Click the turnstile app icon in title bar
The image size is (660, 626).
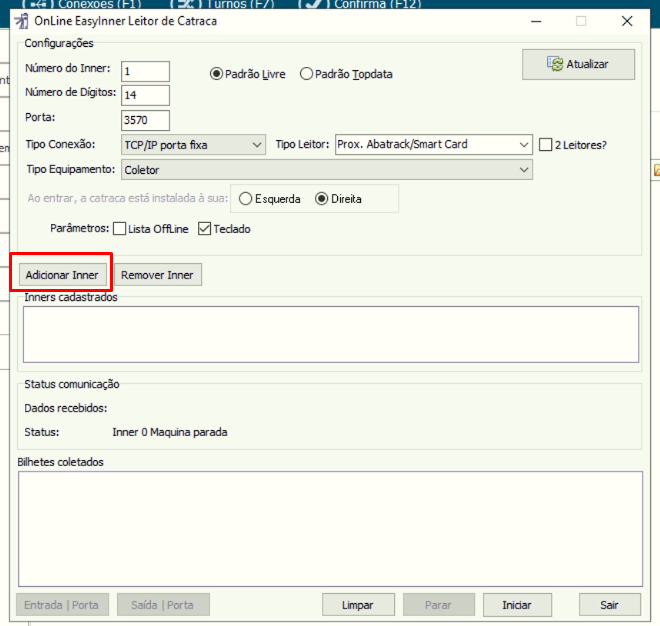[20, 21]
